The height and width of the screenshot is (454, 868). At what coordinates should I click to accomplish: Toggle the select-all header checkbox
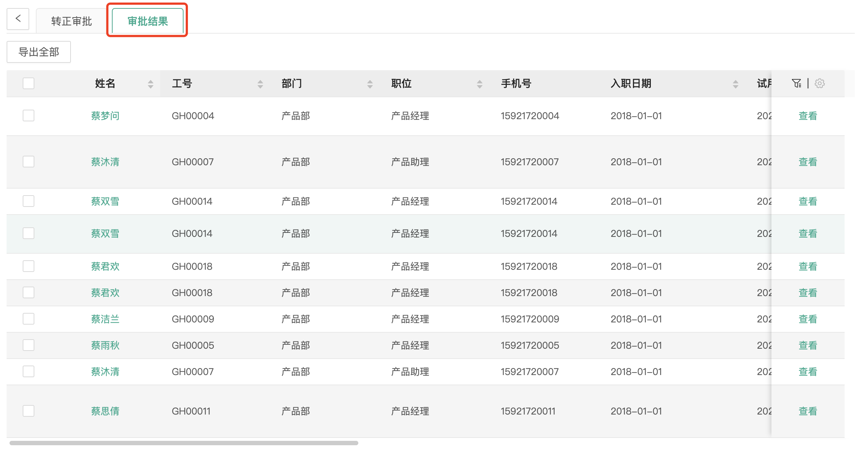coord(29,83)
